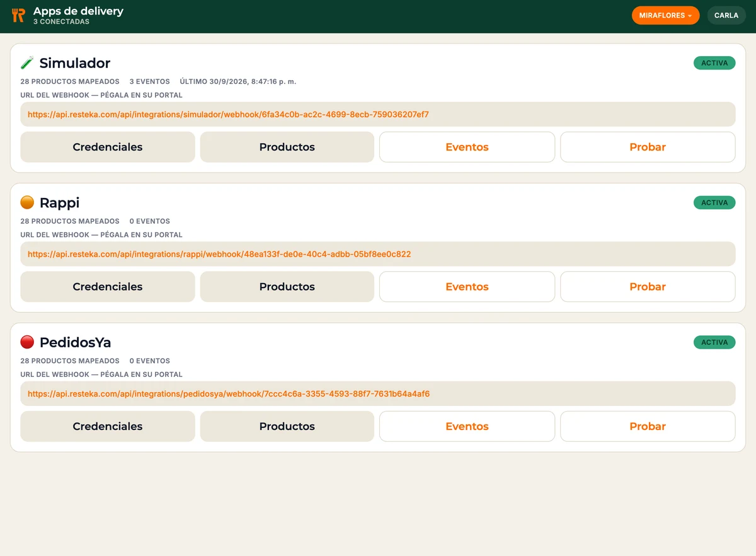Select the Simulador webhook URL
The image size is (756, 556).
(378, 115)
